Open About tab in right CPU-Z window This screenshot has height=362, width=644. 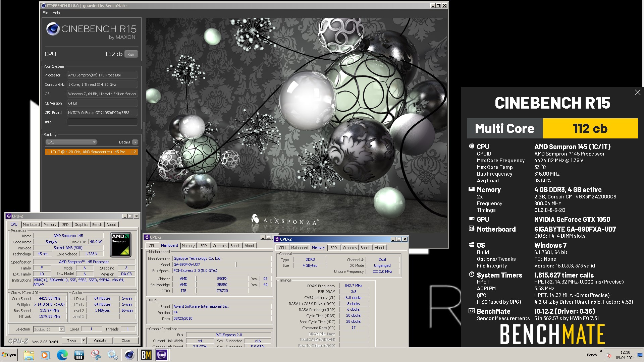[380, 248]
